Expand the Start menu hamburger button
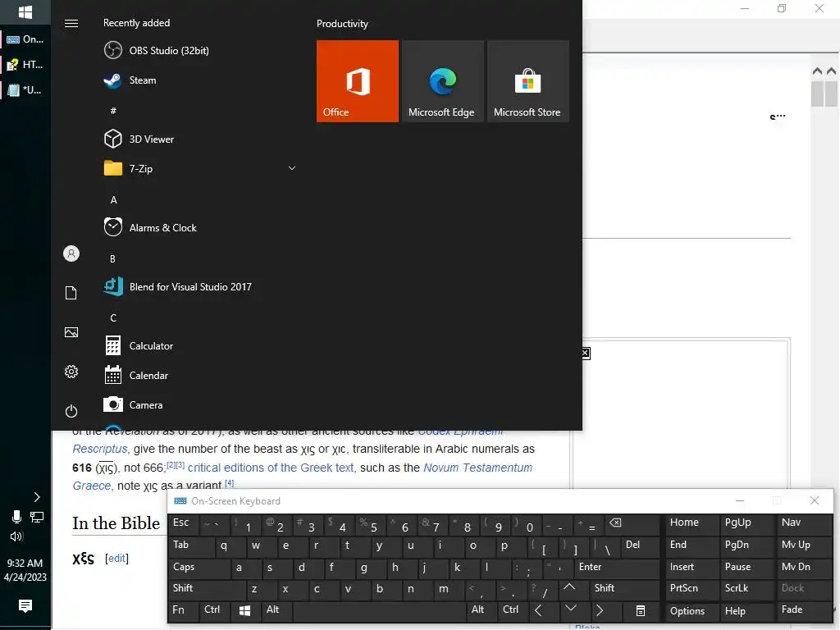The image size is (840, 630). [x=71, y=24]
